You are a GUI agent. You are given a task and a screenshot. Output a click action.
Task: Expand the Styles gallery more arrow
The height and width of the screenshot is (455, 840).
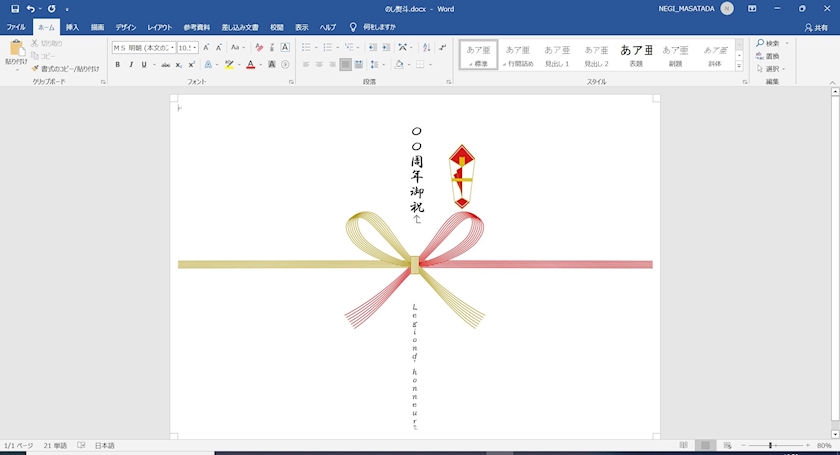[739, 67]
